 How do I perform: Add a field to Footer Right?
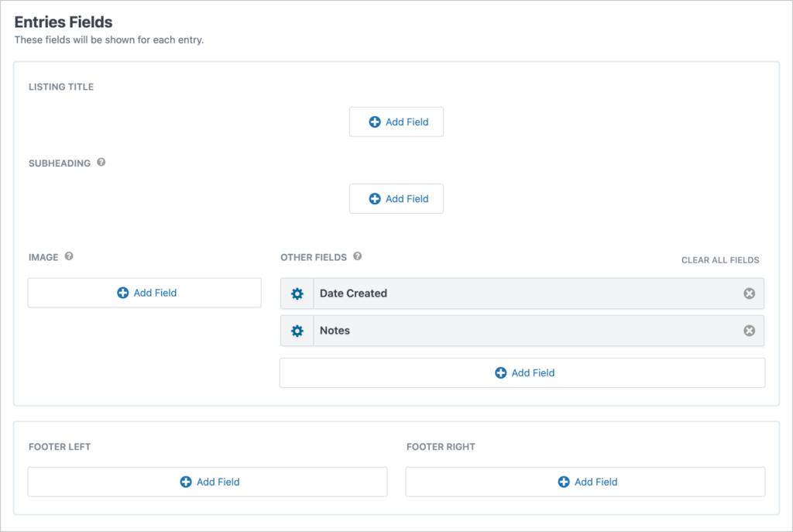[x=585, y=482]
